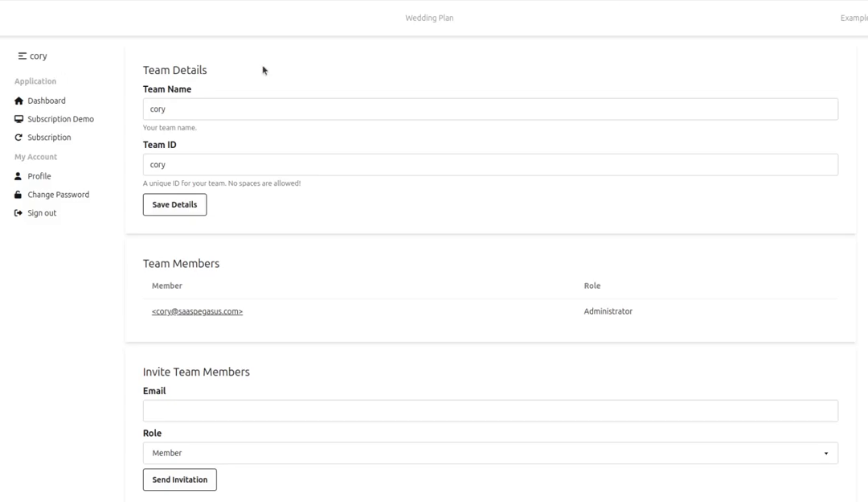Go to Subscription Demo page

click(61, 119)
